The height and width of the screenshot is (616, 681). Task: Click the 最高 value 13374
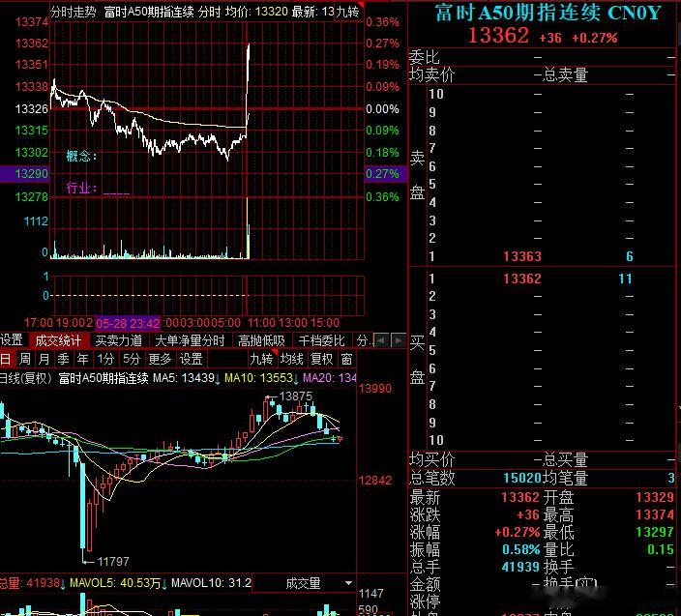pos(655,514)
